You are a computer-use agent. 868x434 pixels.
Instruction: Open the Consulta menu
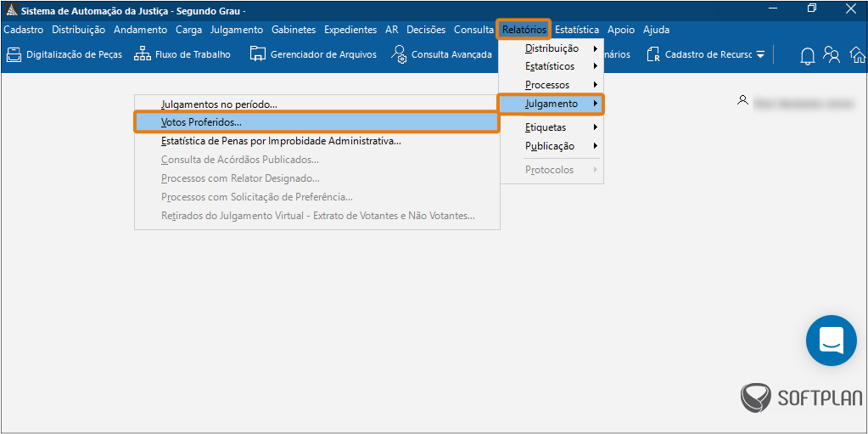tap(473, 30)
